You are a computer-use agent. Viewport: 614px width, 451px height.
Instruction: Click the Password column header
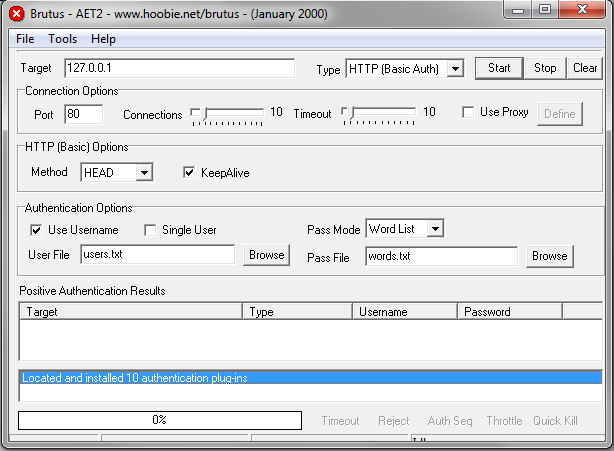tap(510, 312)
